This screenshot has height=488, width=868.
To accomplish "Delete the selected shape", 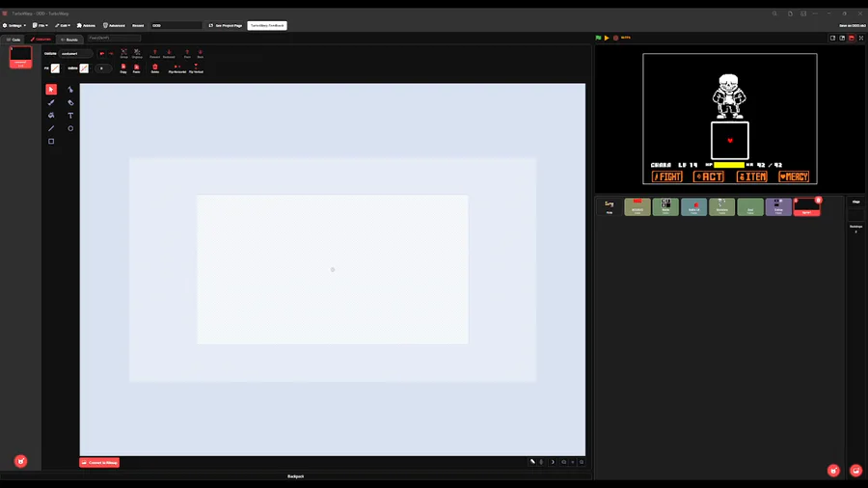I will pyautogui.click(x=155, y=68).
